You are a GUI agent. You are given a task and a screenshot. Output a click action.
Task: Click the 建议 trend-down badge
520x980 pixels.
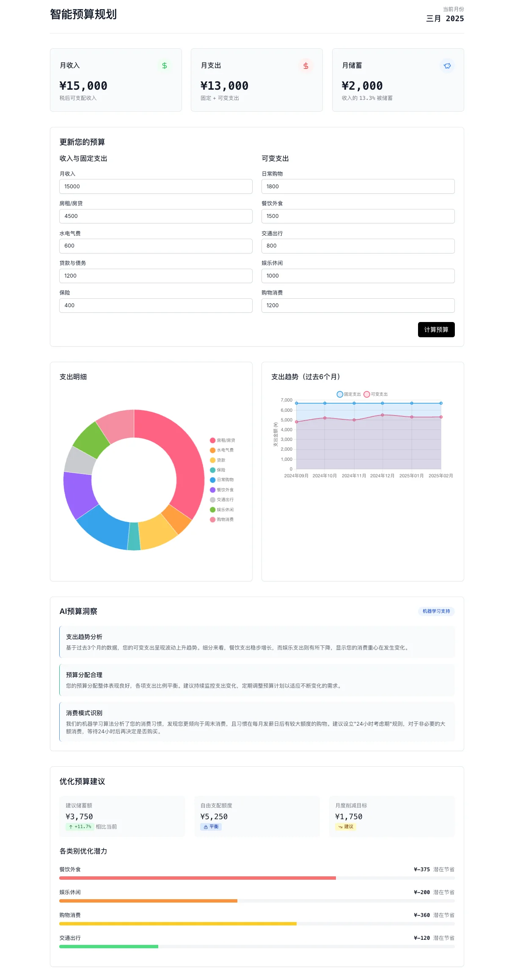pyautogui.click(x=345, y=826)
